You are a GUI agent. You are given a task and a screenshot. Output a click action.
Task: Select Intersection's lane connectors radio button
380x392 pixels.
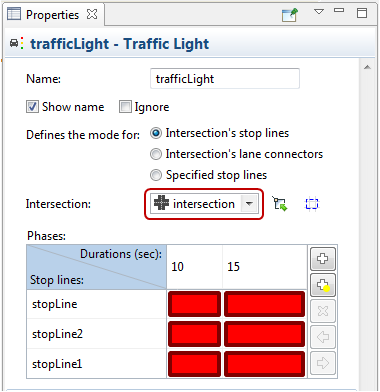156,154
